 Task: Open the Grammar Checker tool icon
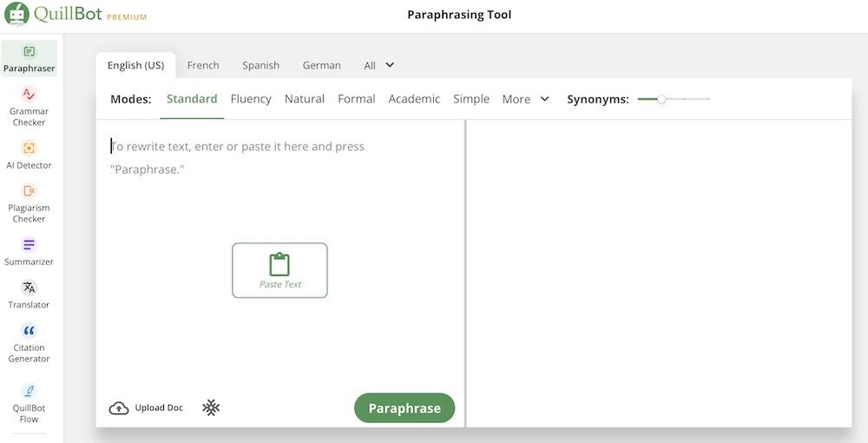pyautogui.click(x=30, y=95)
